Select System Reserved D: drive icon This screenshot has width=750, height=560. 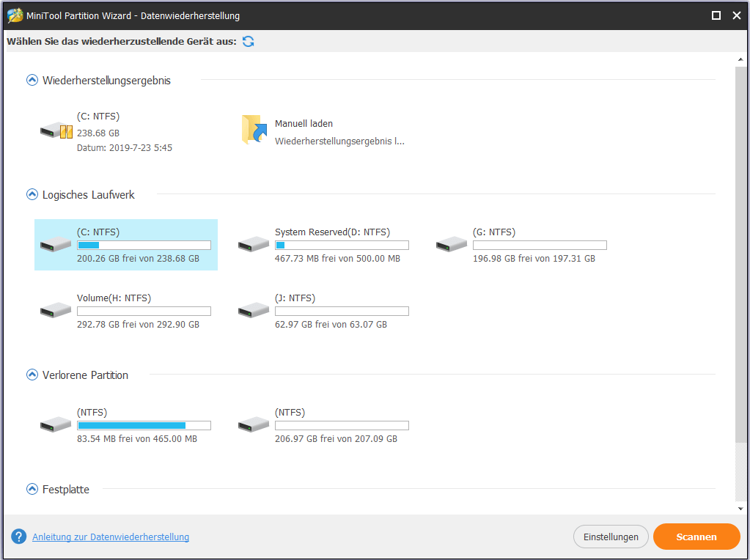[254, 244]
